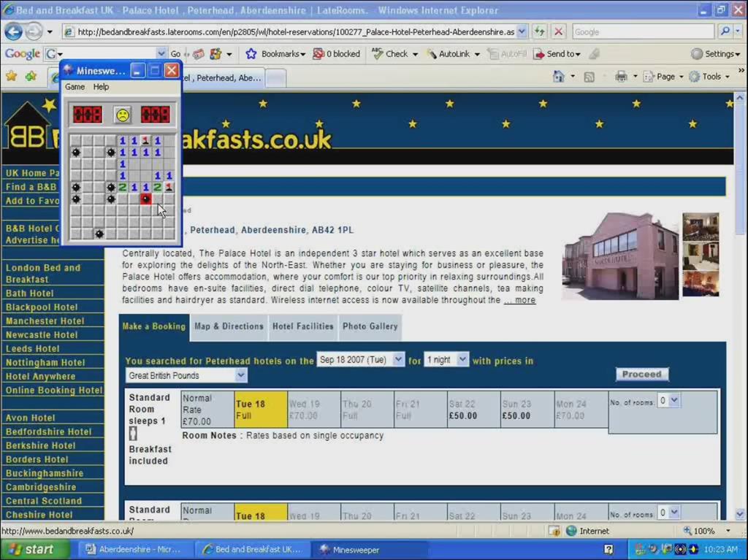Open the Game menu in Minesweeper
Viewport: 748px width, 560px height.
click(75, 87)
